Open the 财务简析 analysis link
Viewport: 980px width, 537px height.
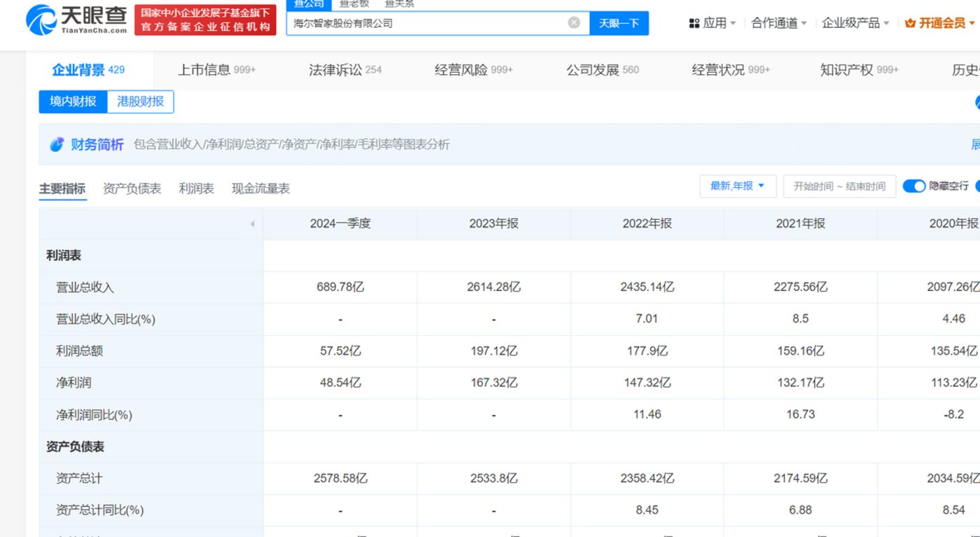97,144
